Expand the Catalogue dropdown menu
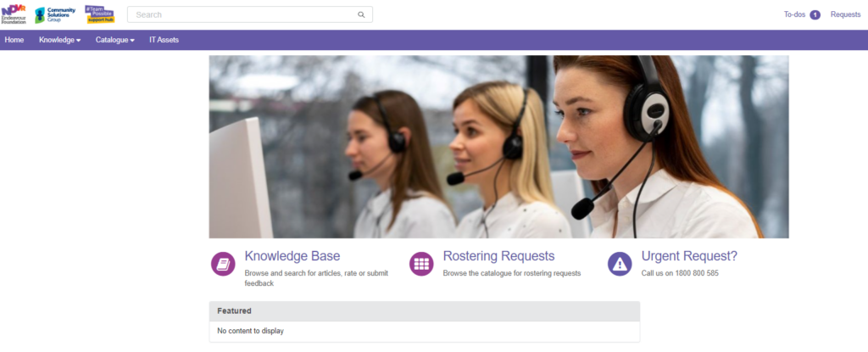 click(x=114, y=40)
